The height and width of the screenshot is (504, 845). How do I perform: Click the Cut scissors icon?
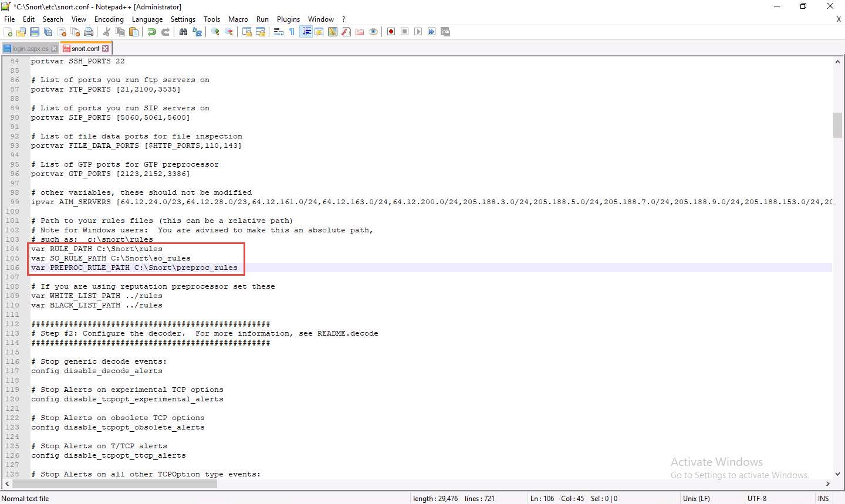click(107, 32)
